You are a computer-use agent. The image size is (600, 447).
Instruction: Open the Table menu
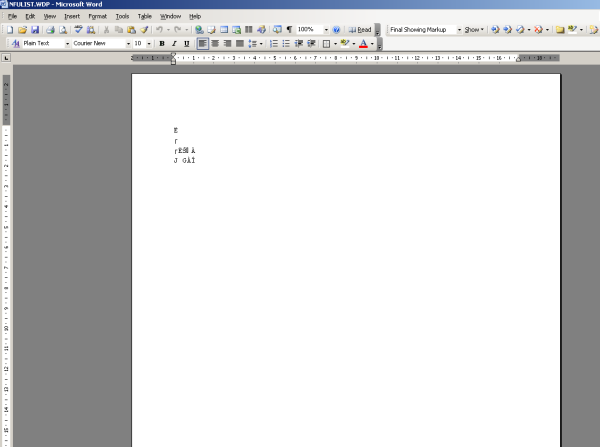click(145, 16)
